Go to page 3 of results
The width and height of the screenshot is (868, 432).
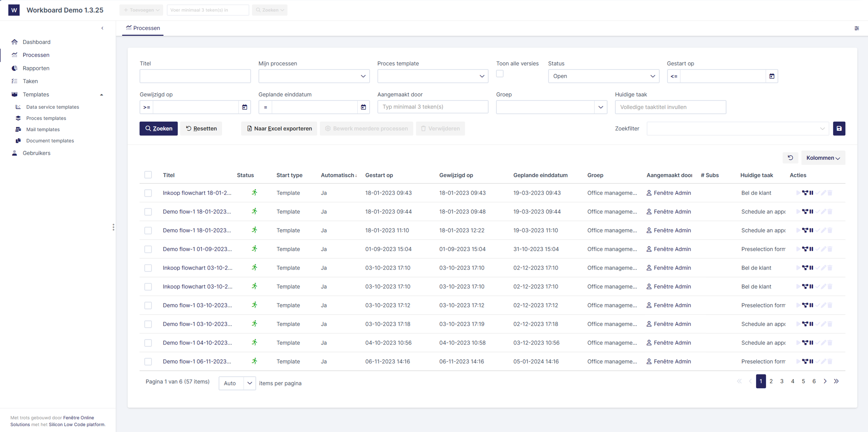[x=781, y=381]
